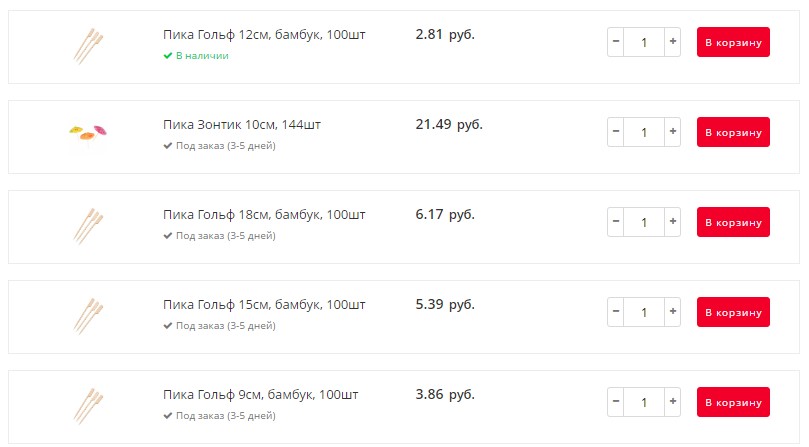Click the umbrella picks thumbnail
The height and width of the screenshot is (447, 809).
point(88,132)
